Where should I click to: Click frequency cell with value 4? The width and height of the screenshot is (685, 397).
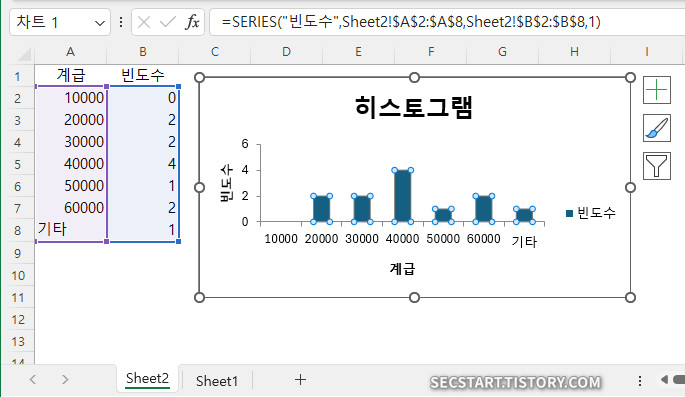(143, 164)
